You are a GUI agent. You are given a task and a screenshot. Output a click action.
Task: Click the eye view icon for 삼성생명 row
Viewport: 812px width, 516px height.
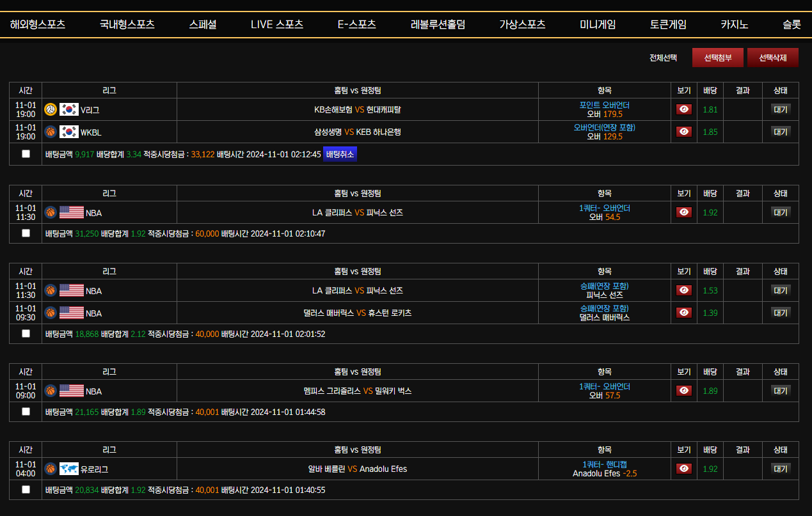pos(684,132)
